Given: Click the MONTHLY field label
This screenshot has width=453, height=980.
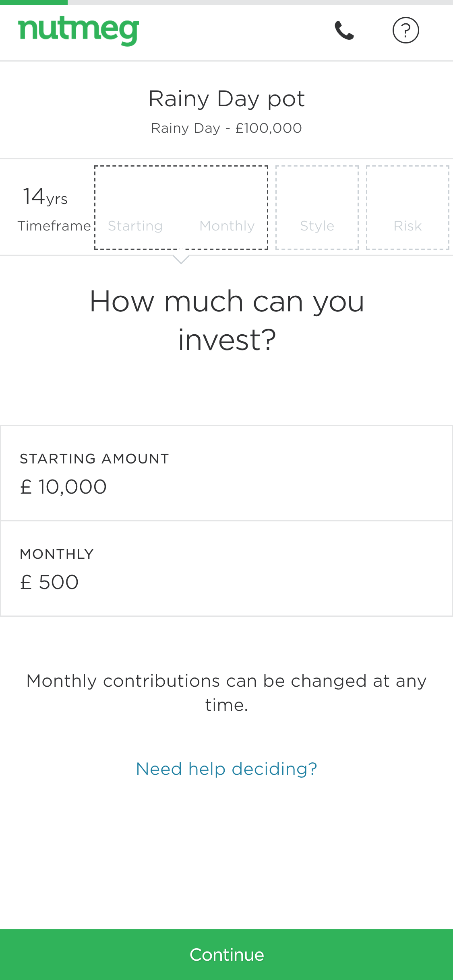Looking at the screenshot, I should 57,554.
